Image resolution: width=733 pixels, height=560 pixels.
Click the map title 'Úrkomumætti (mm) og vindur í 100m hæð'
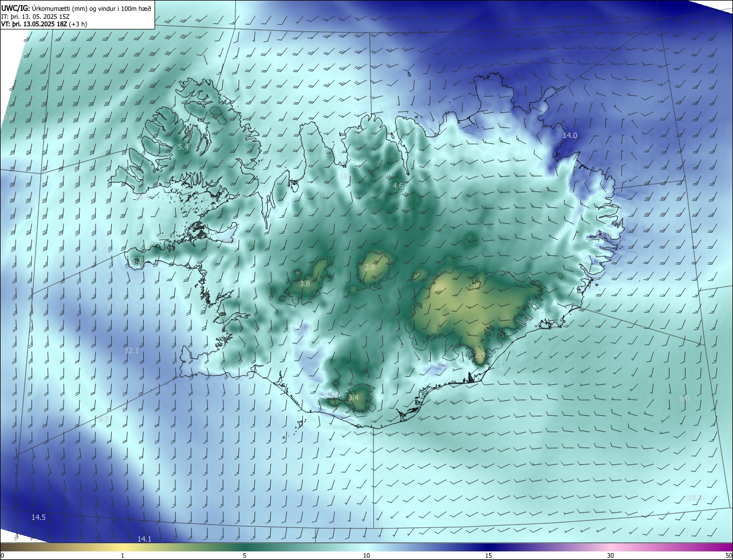[91, 7]
